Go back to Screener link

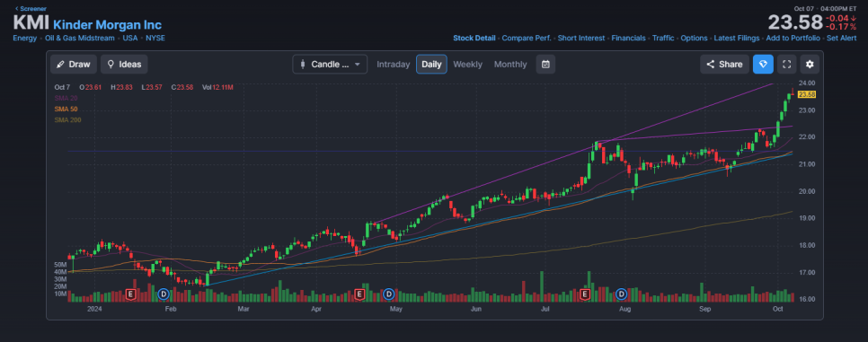31,8
